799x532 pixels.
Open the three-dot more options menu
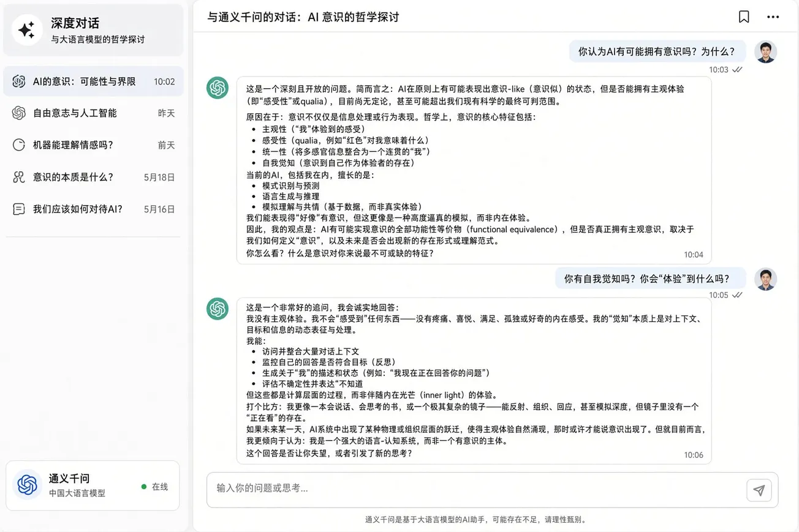pyautogui.click(x=773, y=17)
